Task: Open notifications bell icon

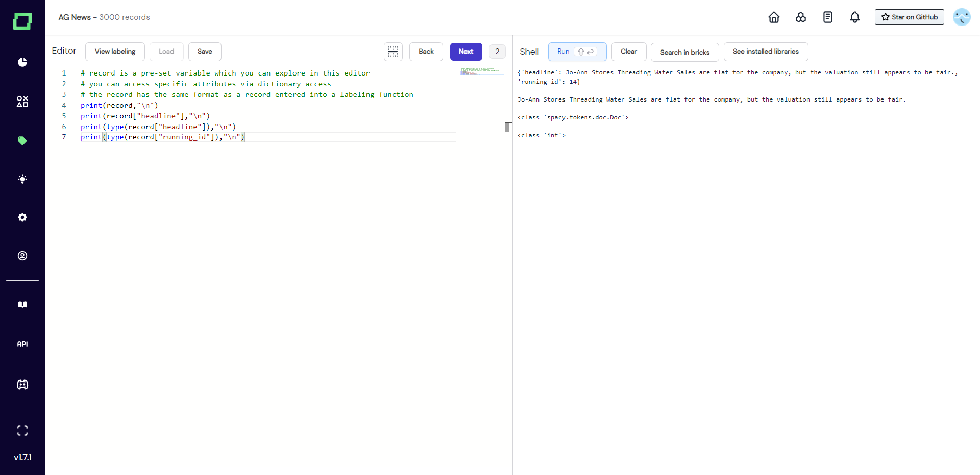Action: pyautogui.click(x=855, y=17)
